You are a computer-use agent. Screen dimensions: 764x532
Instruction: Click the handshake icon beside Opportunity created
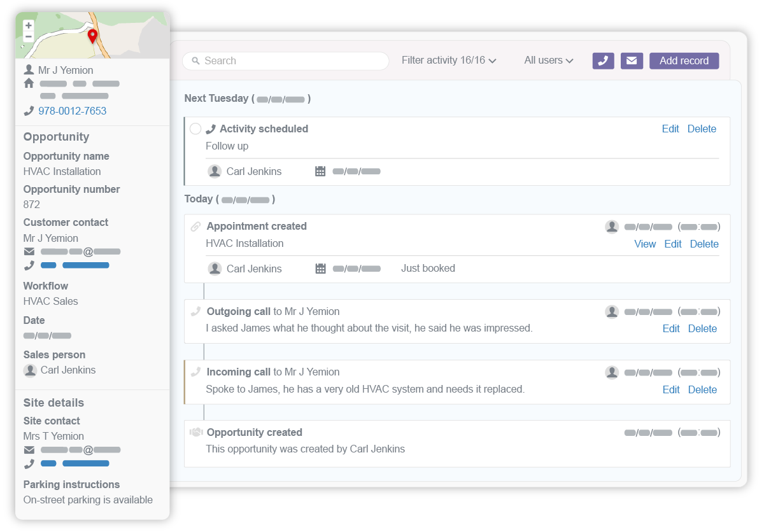[x=196, y=432]
